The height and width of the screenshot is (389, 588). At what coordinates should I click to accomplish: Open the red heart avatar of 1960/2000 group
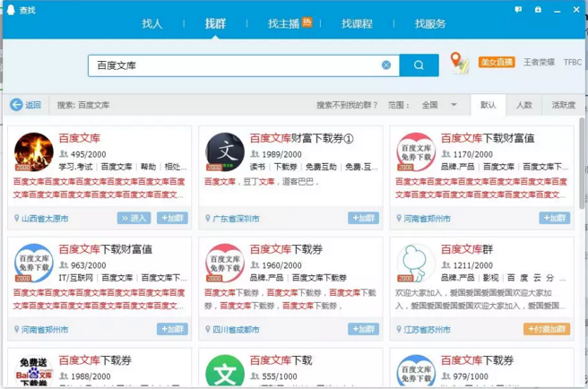[x=225, y=263]
